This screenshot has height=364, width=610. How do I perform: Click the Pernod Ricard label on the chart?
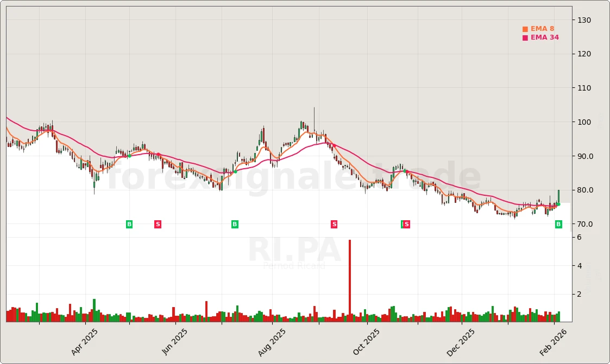293,266
